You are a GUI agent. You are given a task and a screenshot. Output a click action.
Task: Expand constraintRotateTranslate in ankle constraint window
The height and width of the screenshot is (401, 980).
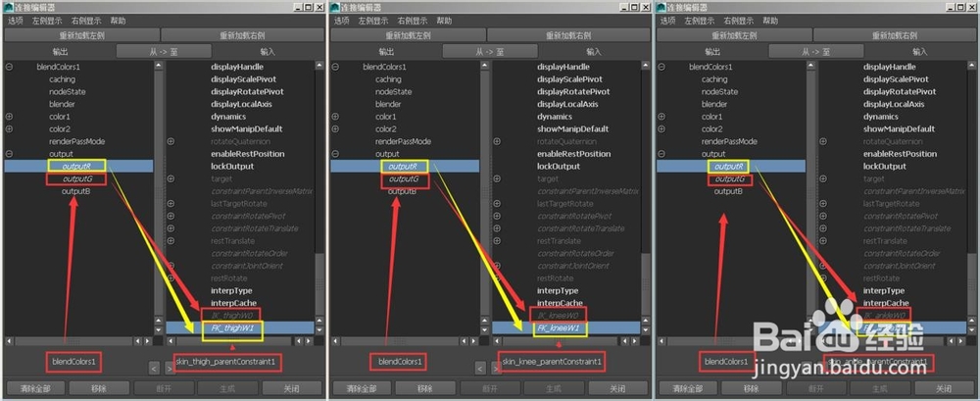(823, 228)
